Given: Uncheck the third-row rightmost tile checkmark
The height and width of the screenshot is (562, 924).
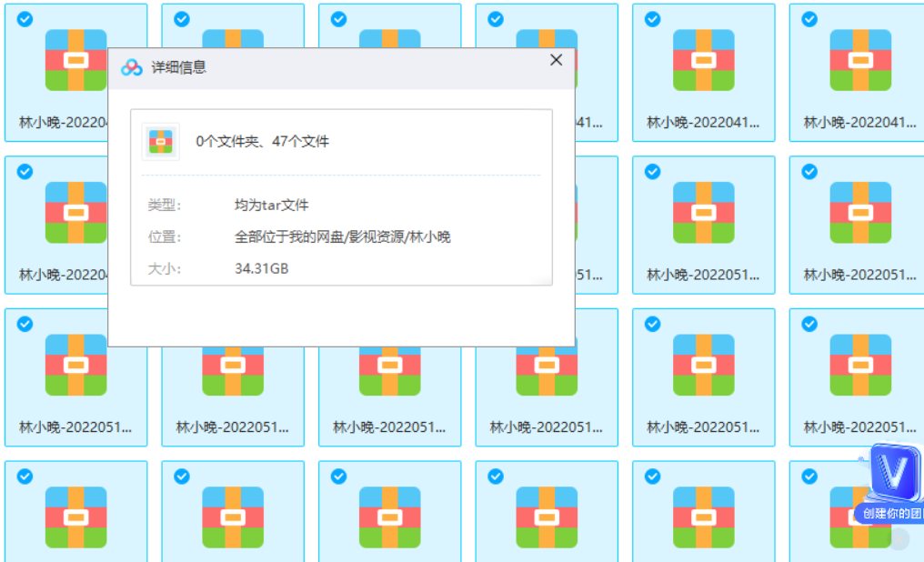Looking at the screenshot, I should pos(809,324).
